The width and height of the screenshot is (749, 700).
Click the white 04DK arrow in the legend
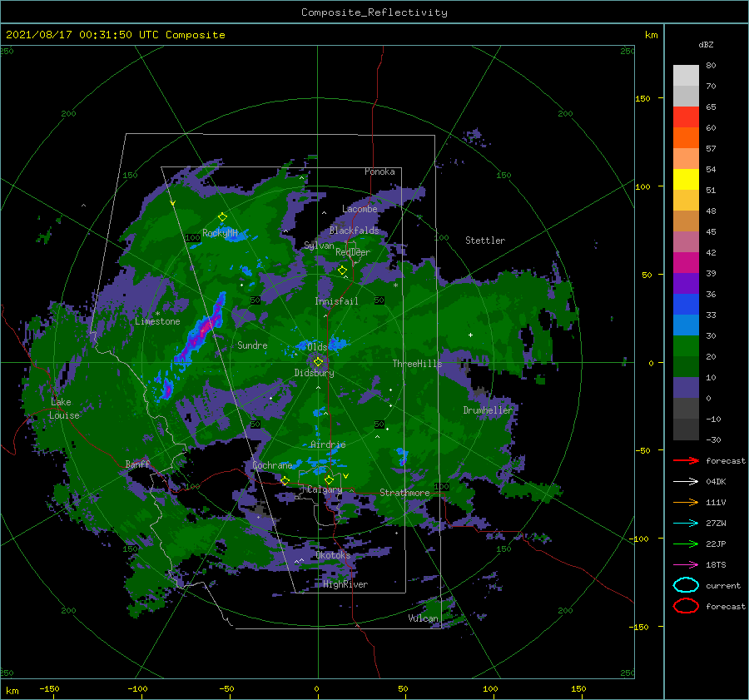point(686,482)
